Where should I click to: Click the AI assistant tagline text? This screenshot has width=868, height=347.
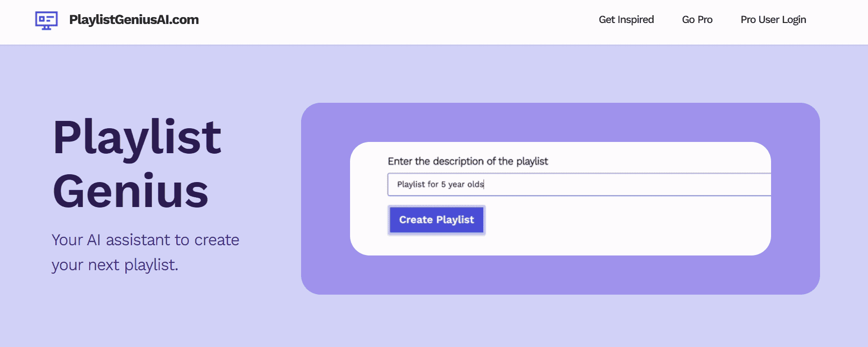[x=145, y=252]
